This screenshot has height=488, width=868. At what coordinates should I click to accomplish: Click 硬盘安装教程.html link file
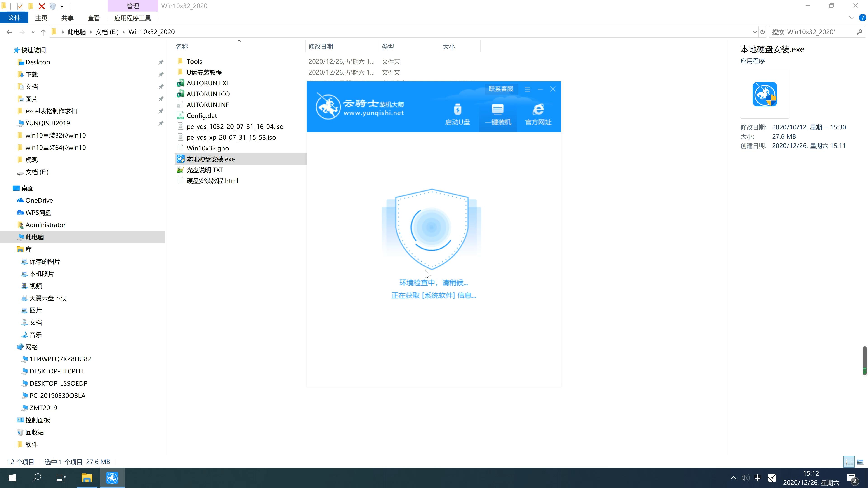(212, 181)
